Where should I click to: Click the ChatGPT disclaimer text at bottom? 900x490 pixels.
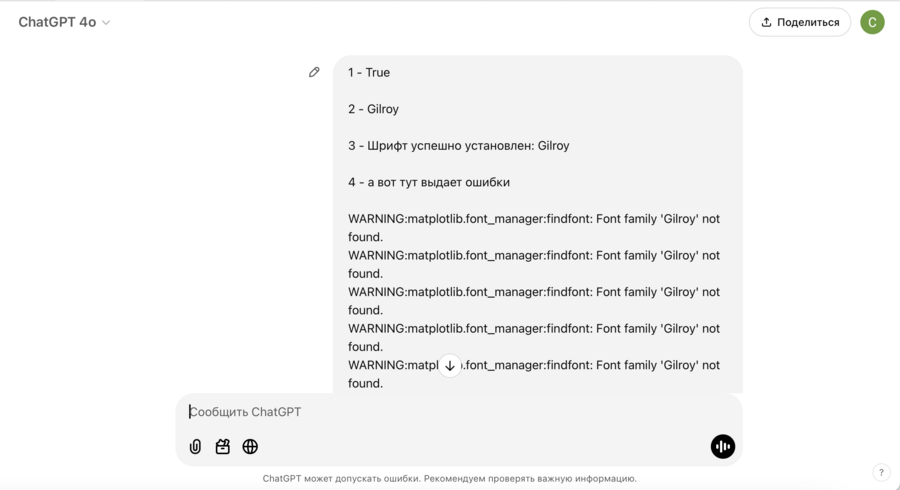(x=450, y=479)
